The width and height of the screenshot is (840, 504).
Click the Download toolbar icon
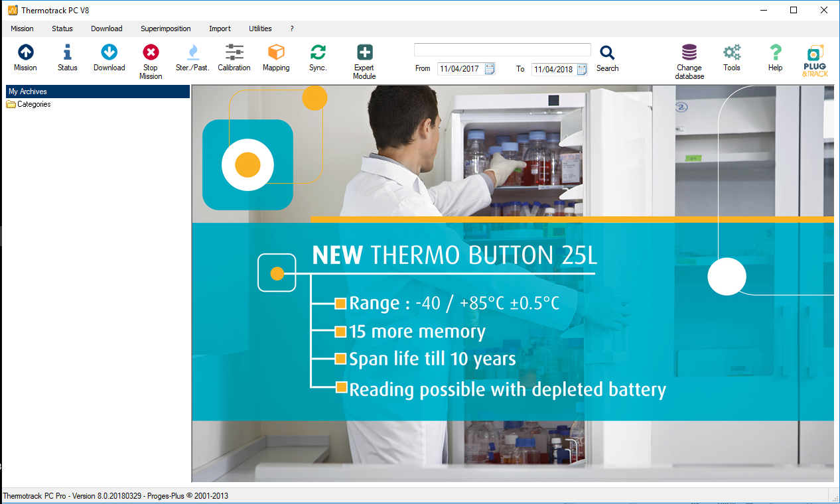(x=109, y=52)
